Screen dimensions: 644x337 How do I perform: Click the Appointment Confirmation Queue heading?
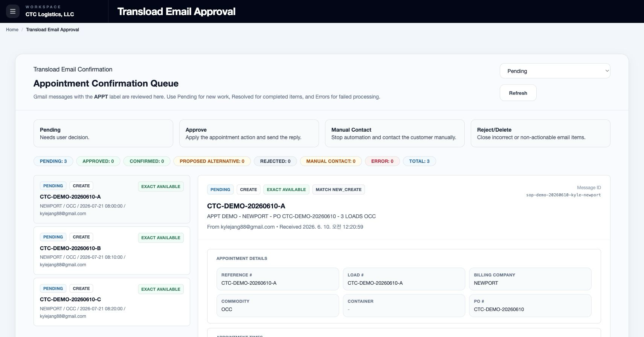(x=106, y=83)
